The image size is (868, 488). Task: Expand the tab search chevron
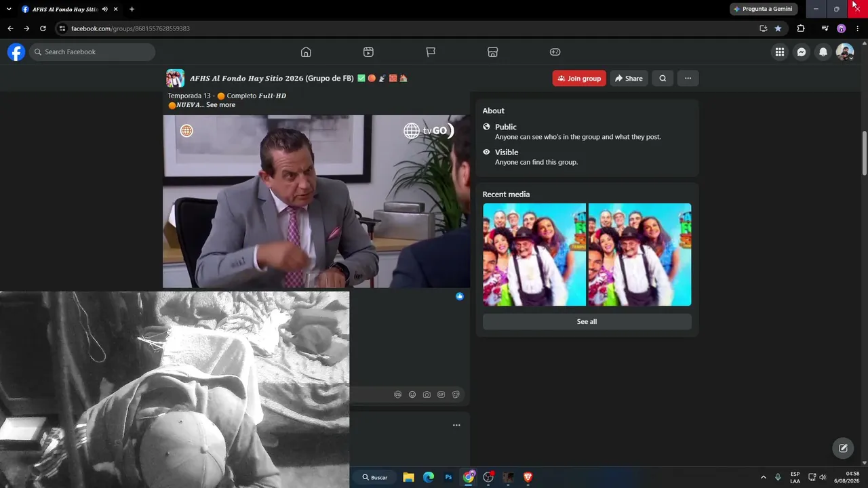(8, 9)
